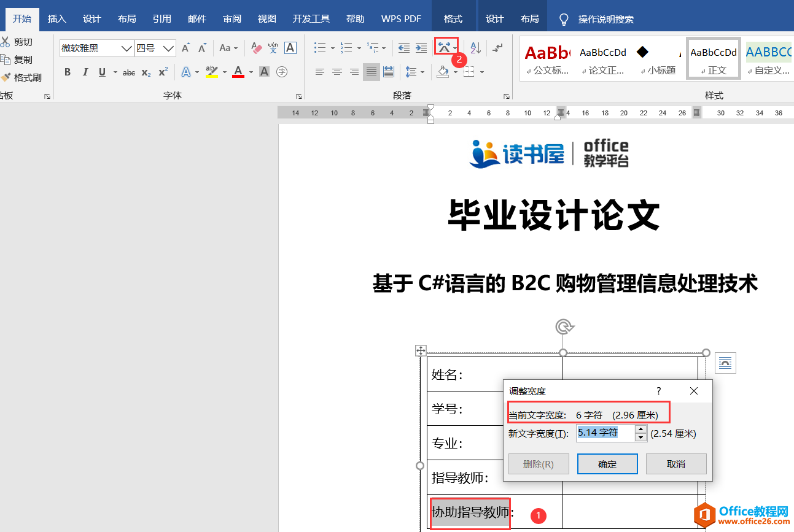
Task: Click the Distributed alignment icon
Action: click(x=388, y=72)
